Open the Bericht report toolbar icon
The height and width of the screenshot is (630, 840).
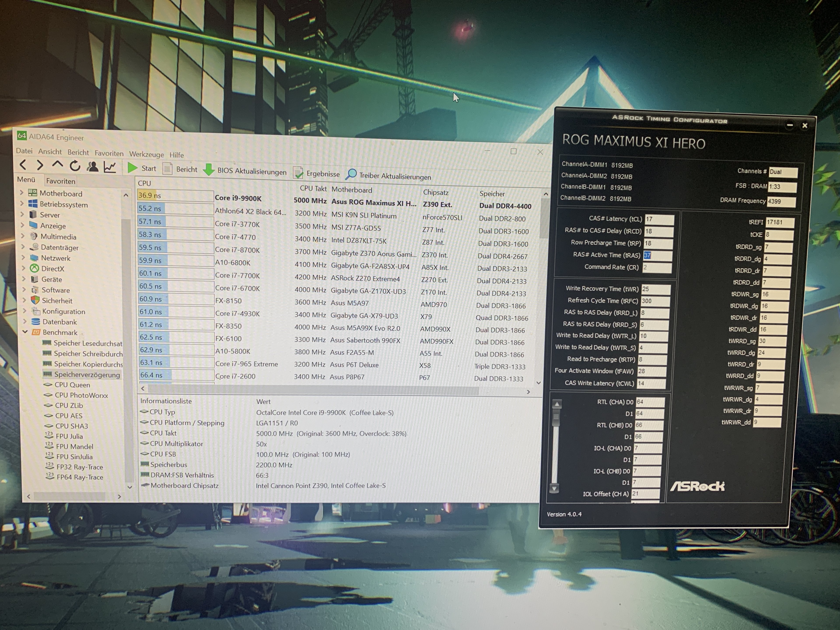[168, 169]
